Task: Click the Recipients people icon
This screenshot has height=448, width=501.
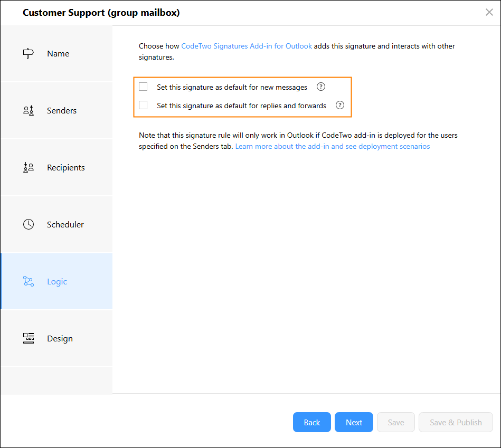Action: pyautogui.click(x=28, y=167)
